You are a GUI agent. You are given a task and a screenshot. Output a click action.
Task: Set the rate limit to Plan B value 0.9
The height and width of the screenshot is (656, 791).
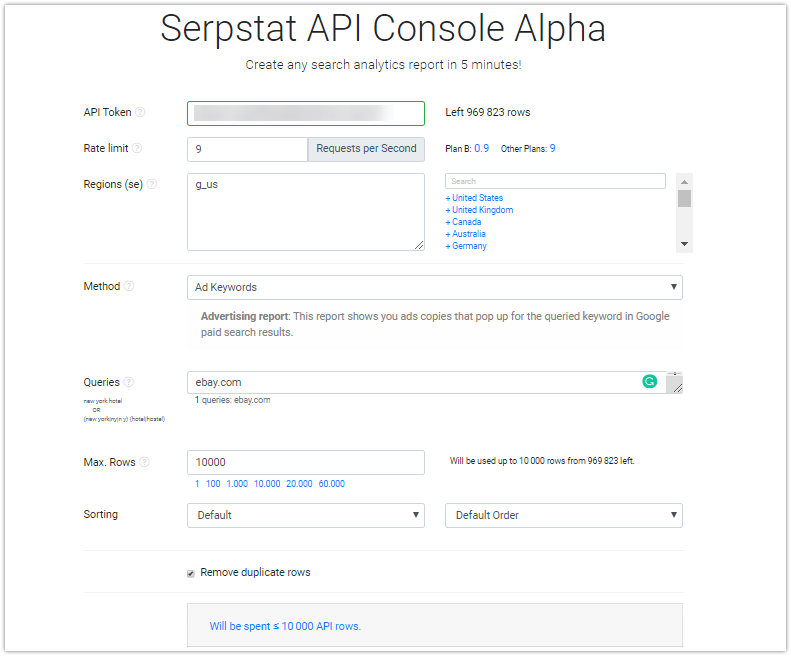tap(481, 148)
